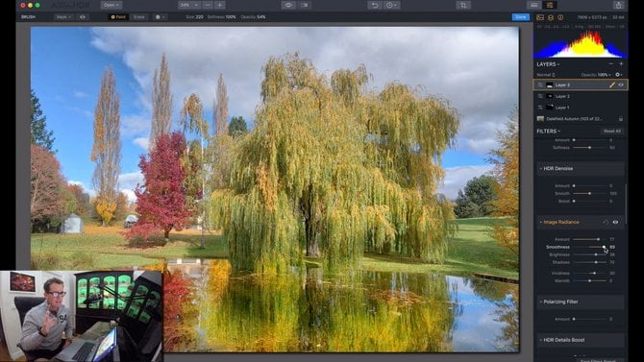The height and width of the screenshot is (362, 644).
Task: Click the Layer 1 mask thumbnail
Action: pos(550,108)
